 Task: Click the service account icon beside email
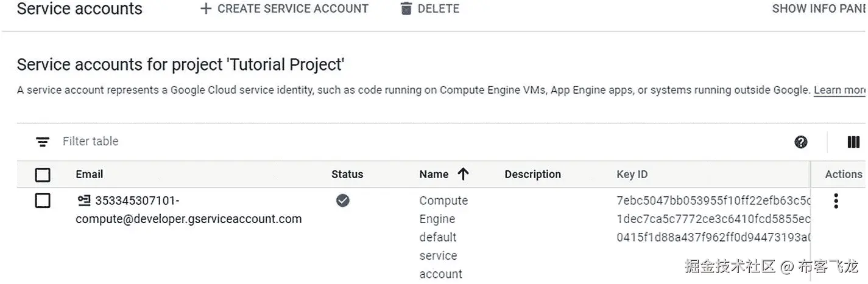coord(83,200)
